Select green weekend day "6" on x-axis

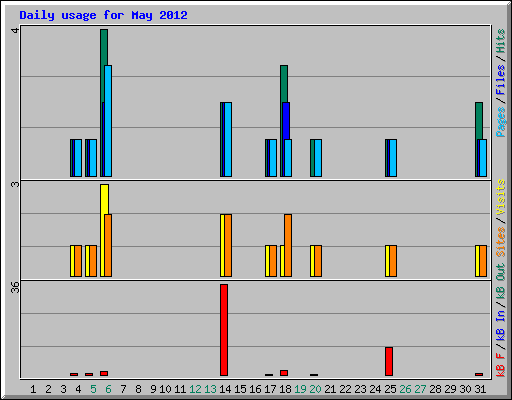(x=108, y=389)
